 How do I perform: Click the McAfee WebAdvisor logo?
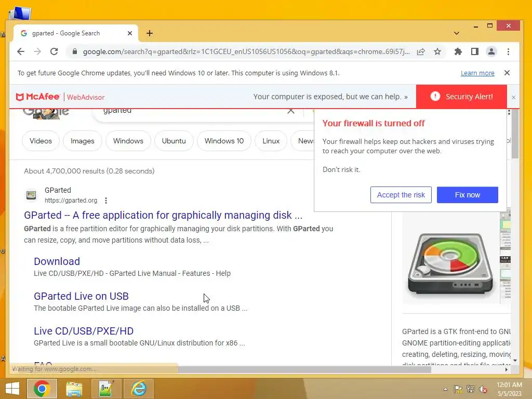click(60, 97)
